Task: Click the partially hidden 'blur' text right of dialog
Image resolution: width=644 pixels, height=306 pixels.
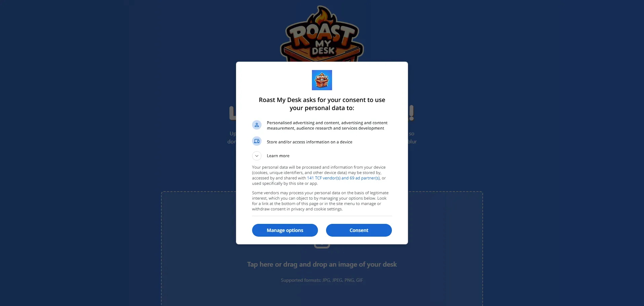Action: (412, 142)
